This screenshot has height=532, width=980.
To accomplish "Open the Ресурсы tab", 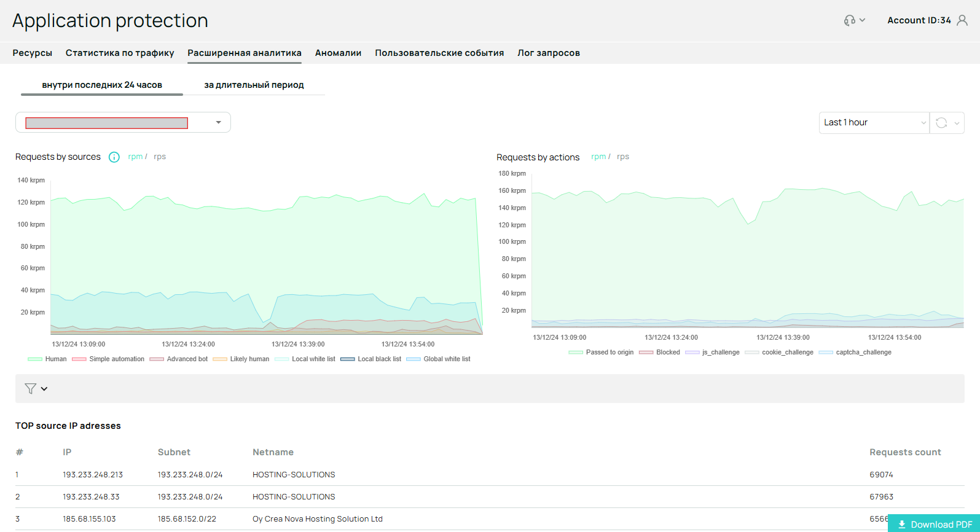I will coord(33,53).
